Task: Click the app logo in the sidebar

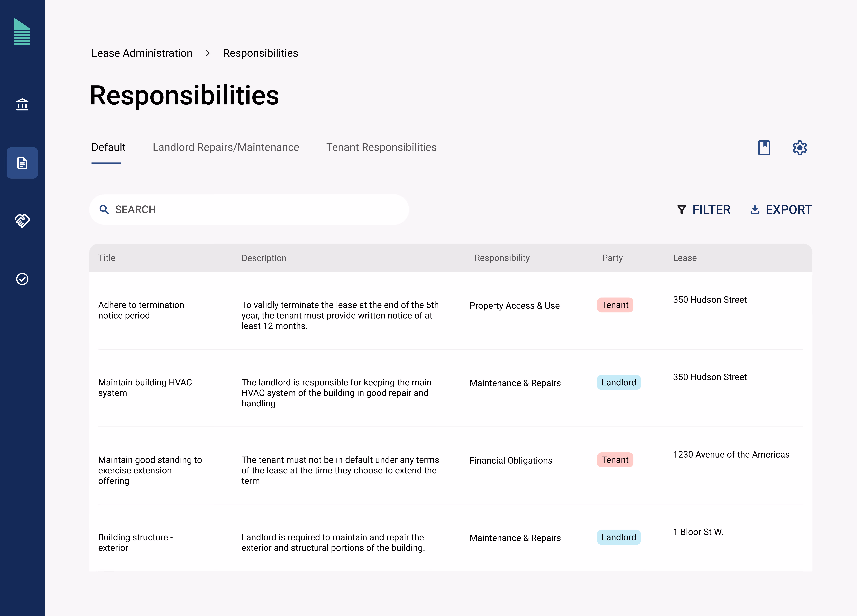Action: (22, 31)
